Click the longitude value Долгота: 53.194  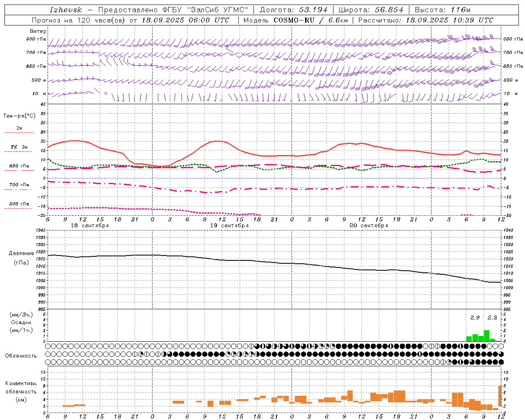point(294,10)
